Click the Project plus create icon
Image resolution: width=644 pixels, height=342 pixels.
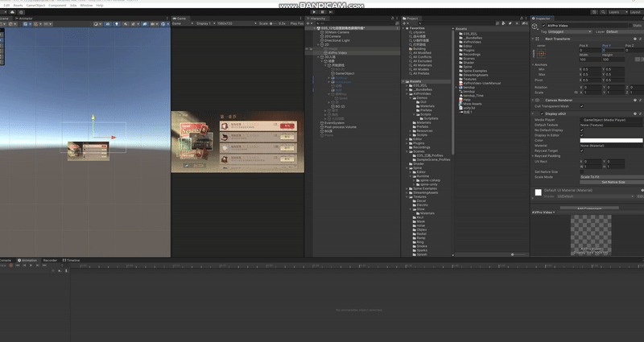405,23
